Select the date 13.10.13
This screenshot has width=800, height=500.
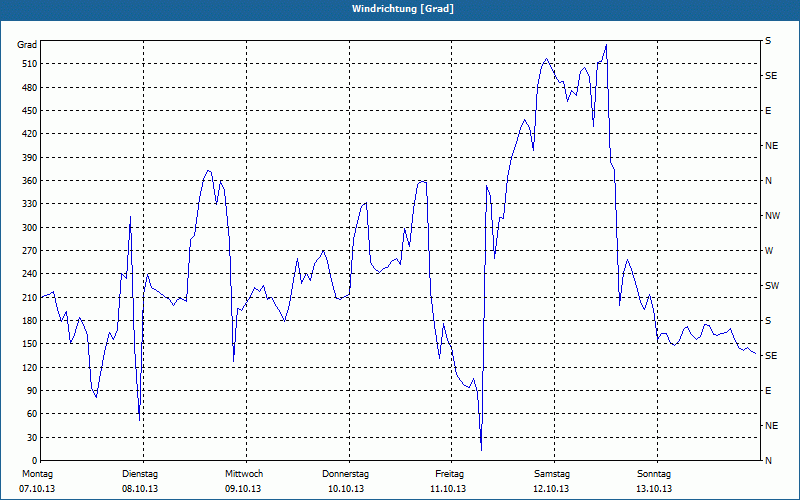(x=654, y=489)
